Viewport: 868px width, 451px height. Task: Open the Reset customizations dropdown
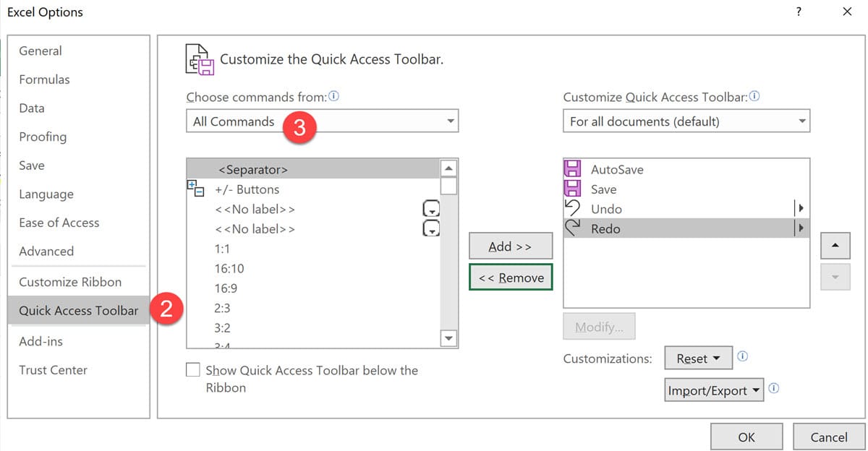coord(698,358)
